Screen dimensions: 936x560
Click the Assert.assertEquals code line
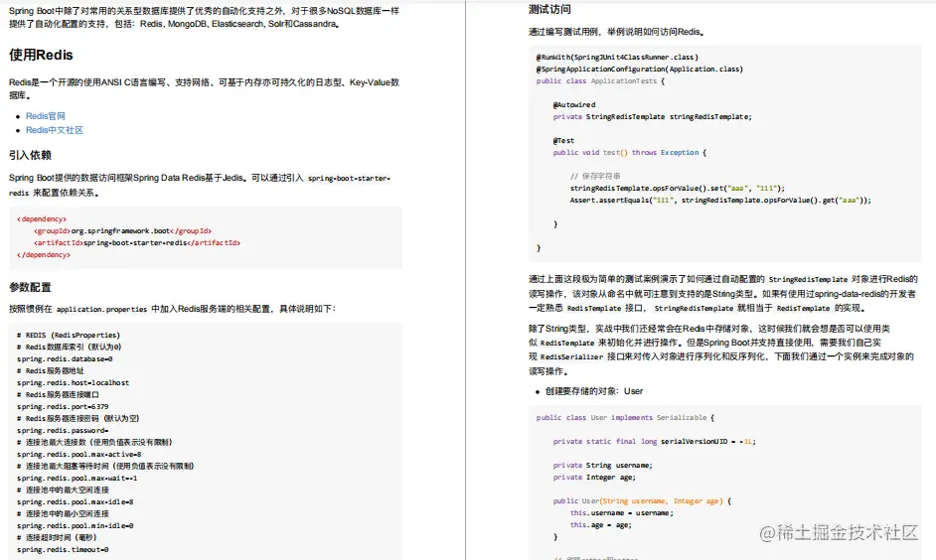coord(720,201)
